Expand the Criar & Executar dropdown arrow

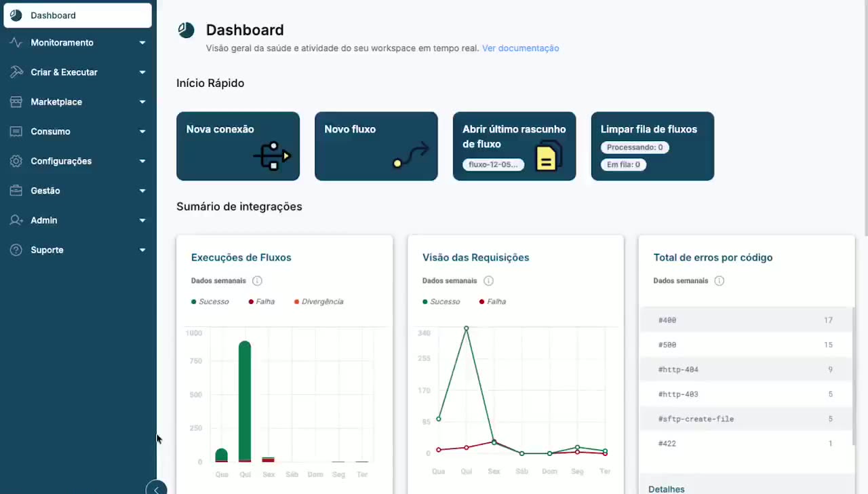point(142,72)
